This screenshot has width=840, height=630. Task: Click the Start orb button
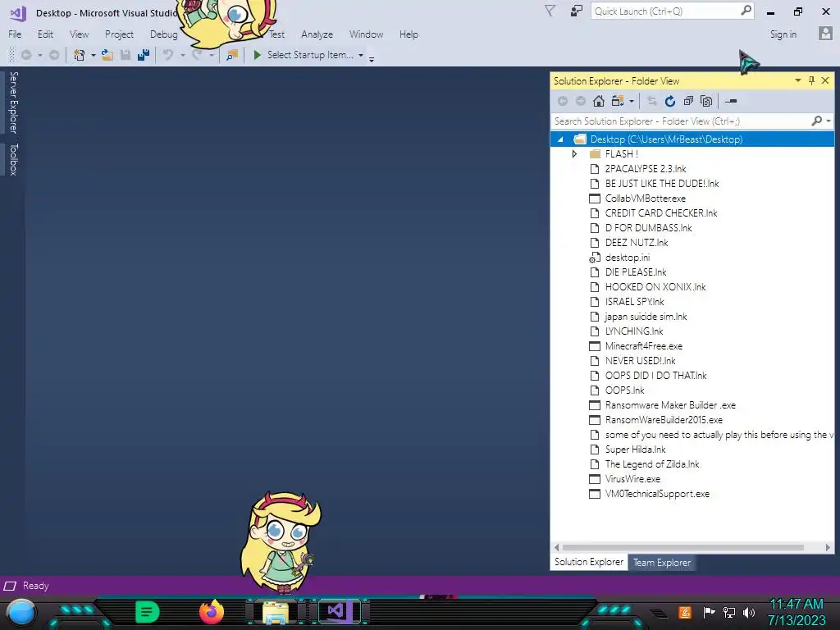coord(21,612)
